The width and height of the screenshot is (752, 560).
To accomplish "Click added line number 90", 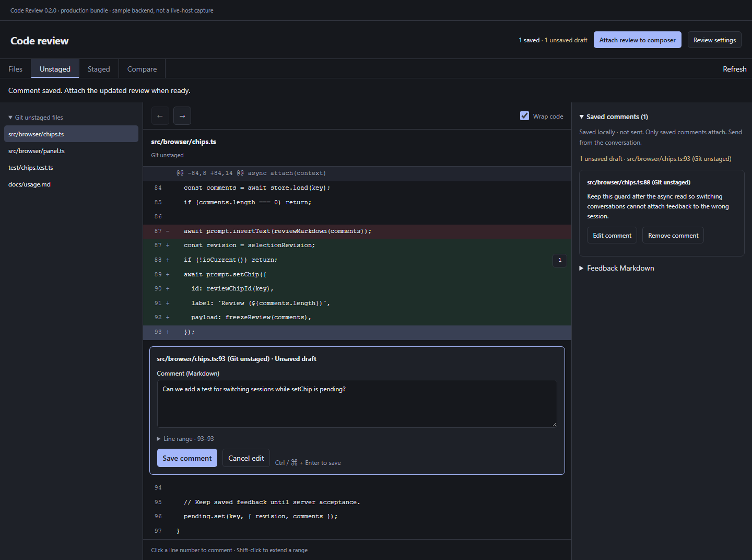I will pos(158,289).
